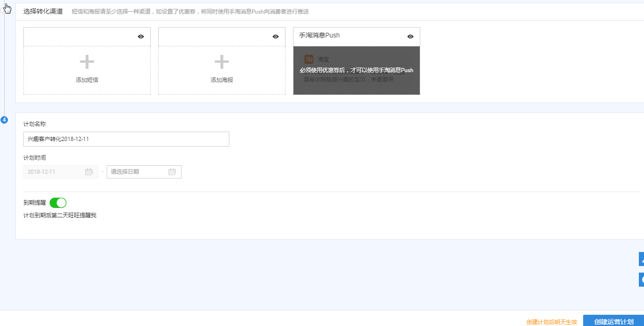Click the 必须使用优惠券后 overlay message
The width and height of the screenshot is (644, 326).
point(357,70)
